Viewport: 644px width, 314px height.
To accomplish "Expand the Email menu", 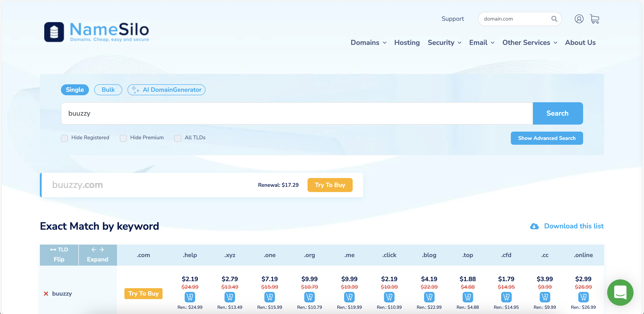I will pos(482,42).
